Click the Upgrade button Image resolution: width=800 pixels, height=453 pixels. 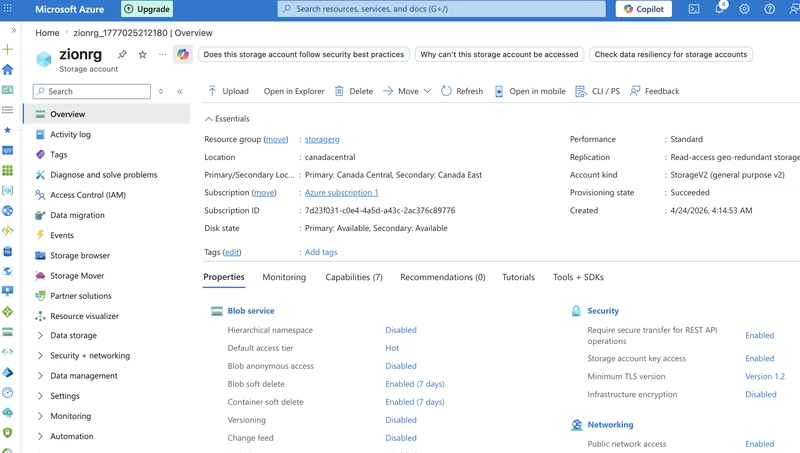(147, 9)
